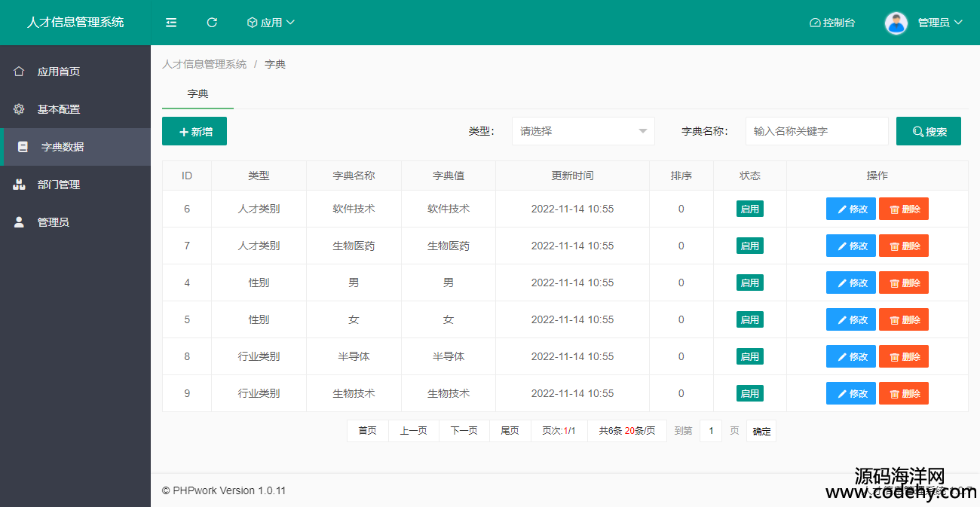This screenshot has height=507, width=980.
Task: Expand the 类型 请选择 dropdown
Action: [583, 131]
